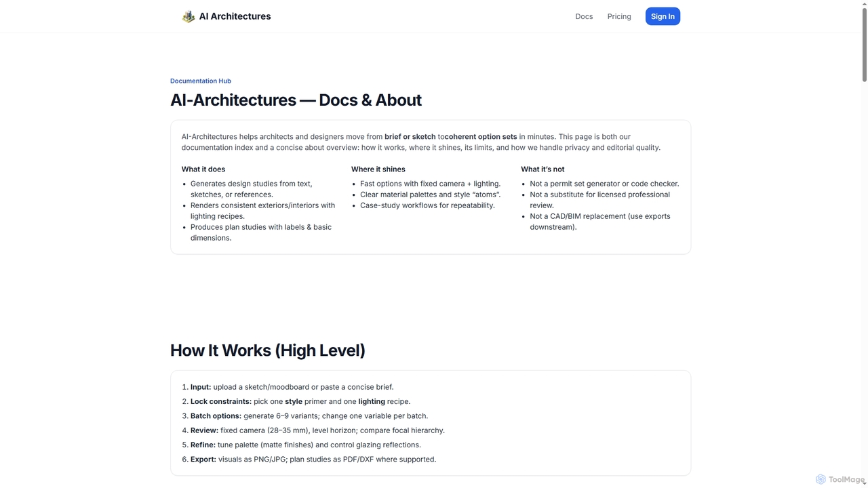Open the AI Architectures home link text

235,16
